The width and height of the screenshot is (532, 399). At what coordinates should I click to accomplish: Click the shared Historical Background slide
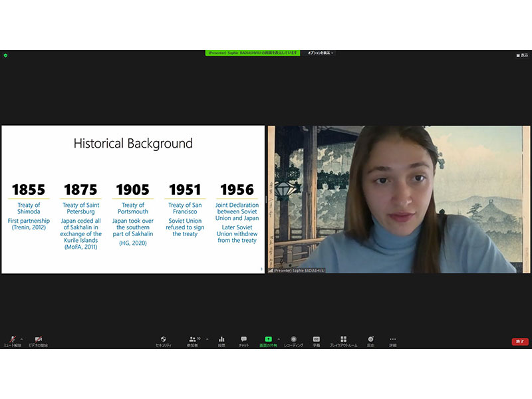(133, 199)
